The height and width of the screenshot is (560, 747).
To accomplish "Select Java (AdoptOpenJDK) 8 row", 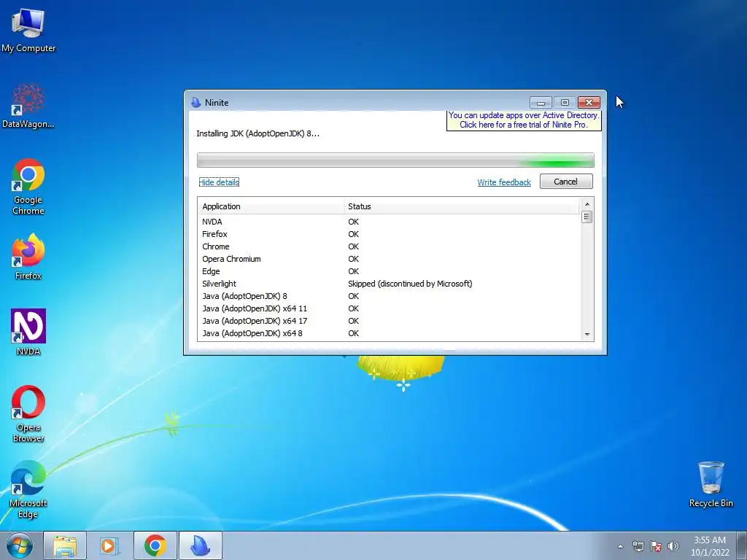I will [x=389, y=296].
